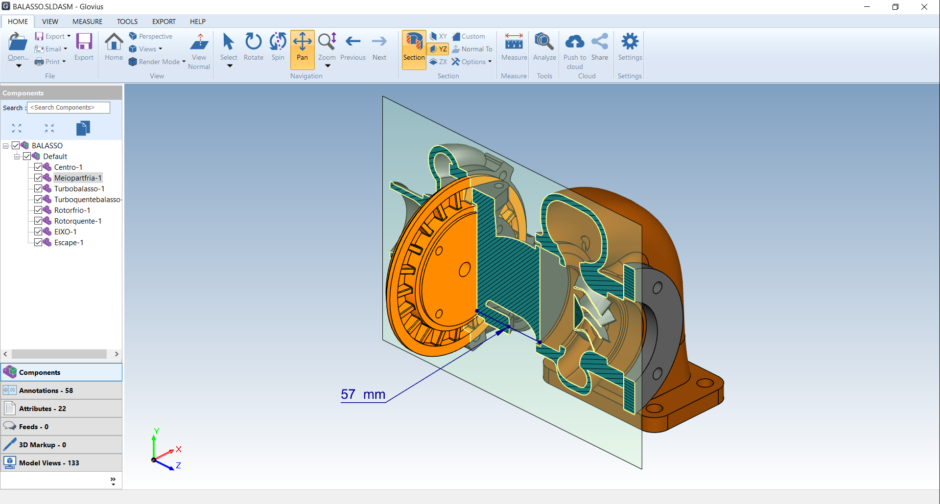Click the large Export save icon

pyautogui.click(x=84, y=47)
